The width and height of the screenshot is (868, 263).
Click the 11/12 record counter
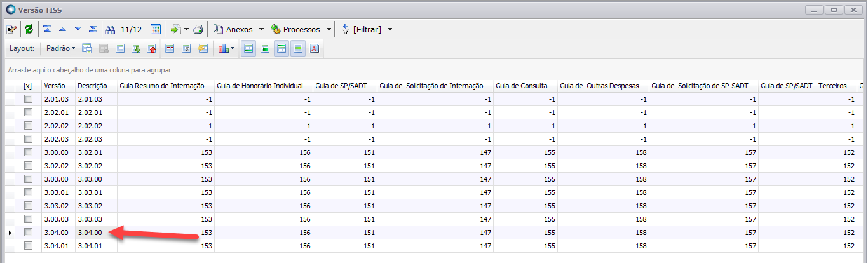pyautogui.click(x=131, y=29)
